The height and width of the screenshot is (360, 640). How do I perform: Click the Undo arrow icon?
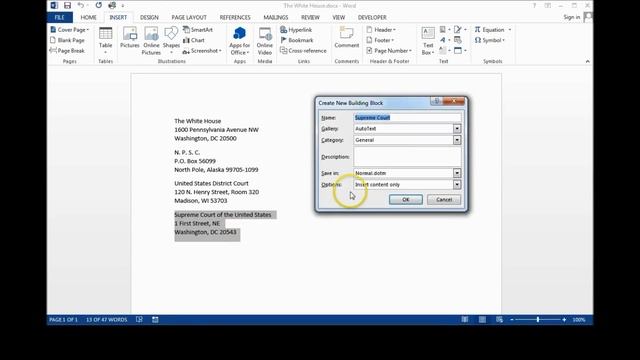pyautogui.click(x=80, y=5)
